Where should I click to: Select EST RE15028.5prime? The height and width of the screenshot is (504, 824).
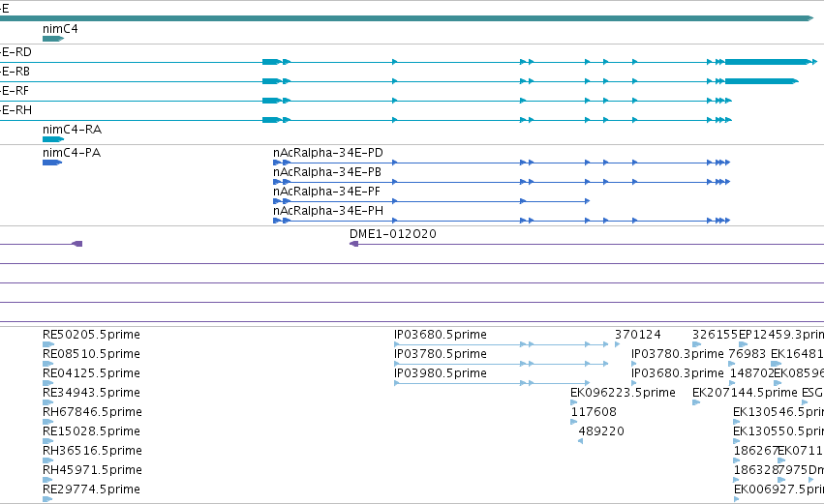[91, 431]
